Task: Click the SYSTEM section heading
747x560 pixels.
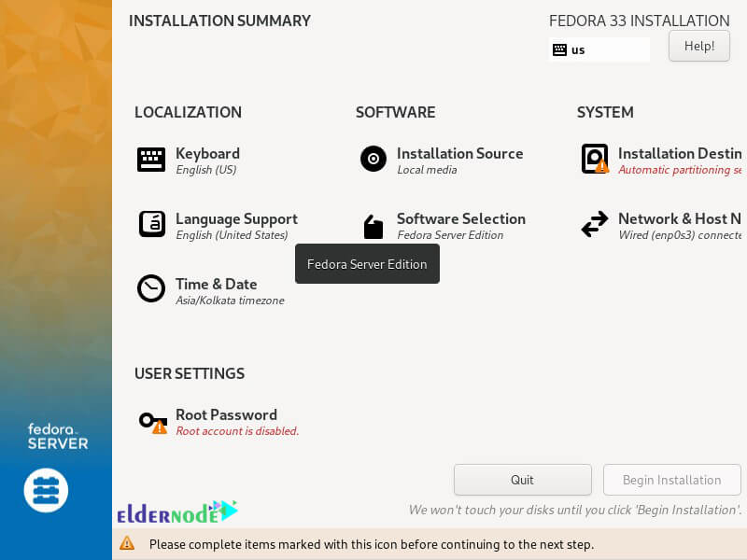Action: (x=605, y=112)
